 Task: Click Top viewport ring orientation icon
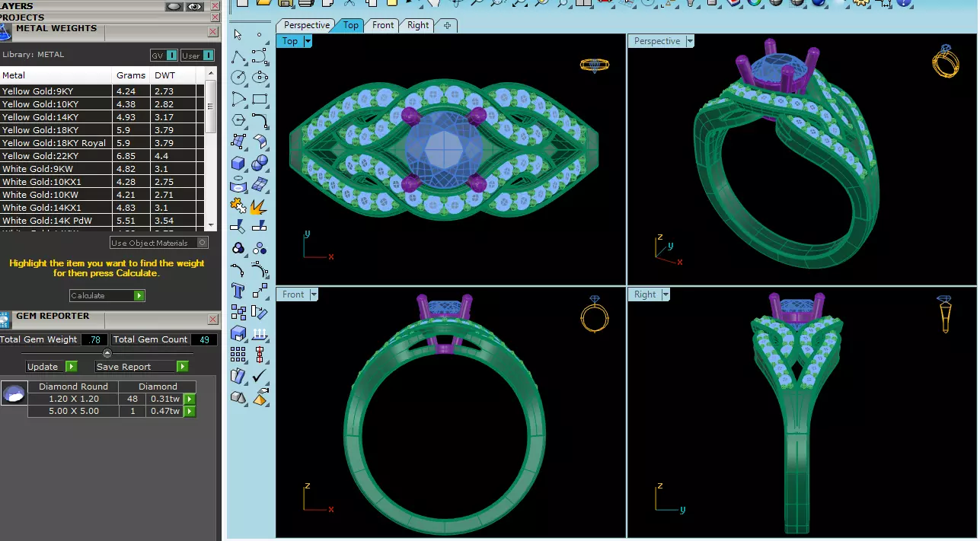[x=595, y=65]
